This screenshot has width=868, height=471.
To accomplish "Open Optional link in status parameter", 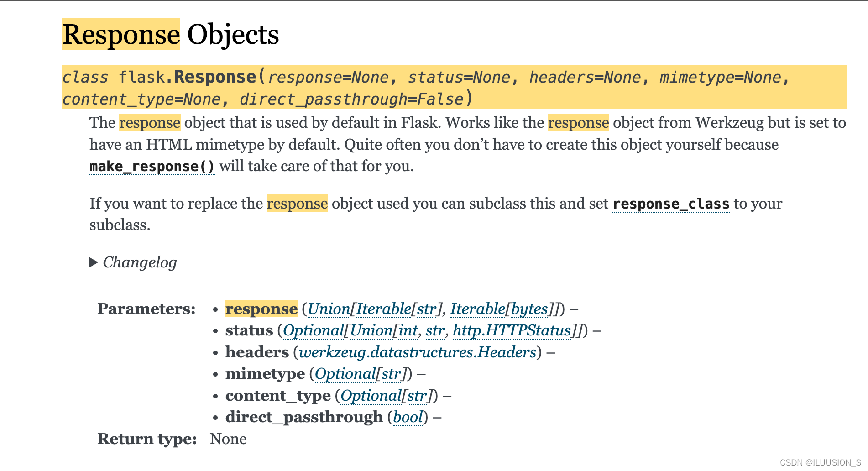I will (x=314, y=330).
